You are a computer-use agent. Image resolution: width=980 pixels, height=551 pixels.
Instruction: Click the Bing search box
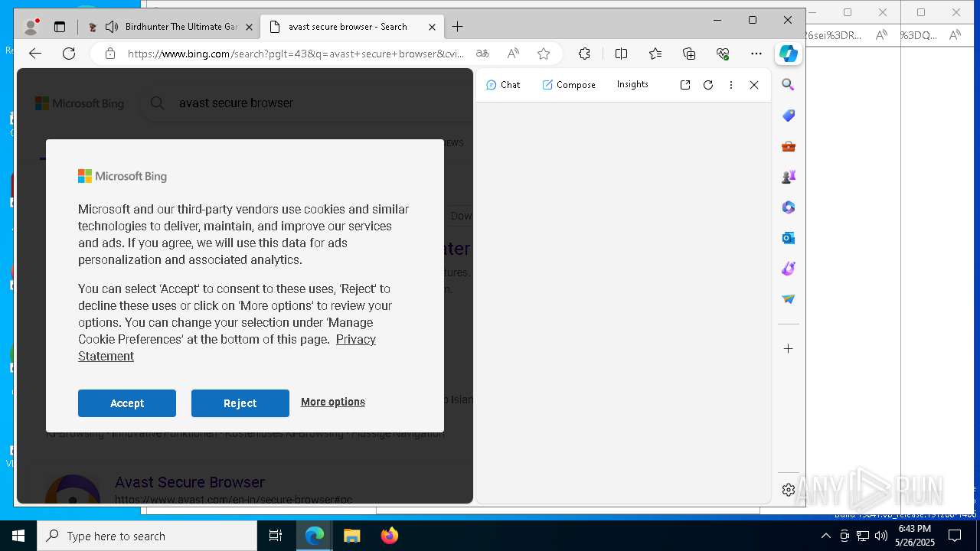click(306, 103)
